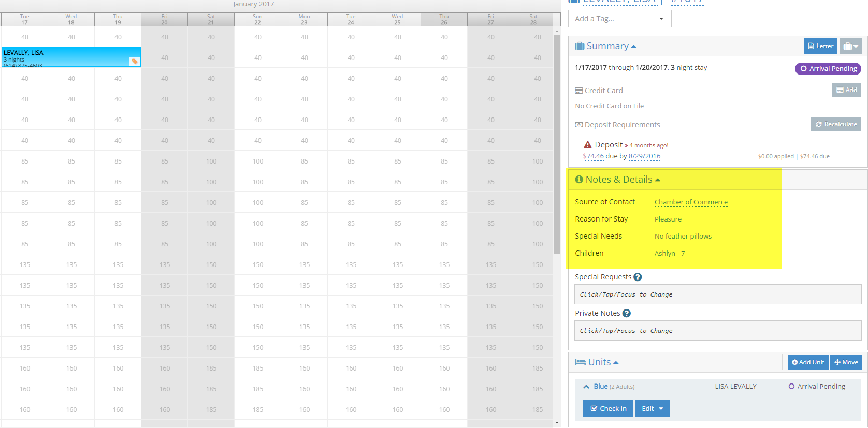Open the Edit dropdown for Blue unit
This screenshot has height=428, width=868.
[x=652, y=408]
